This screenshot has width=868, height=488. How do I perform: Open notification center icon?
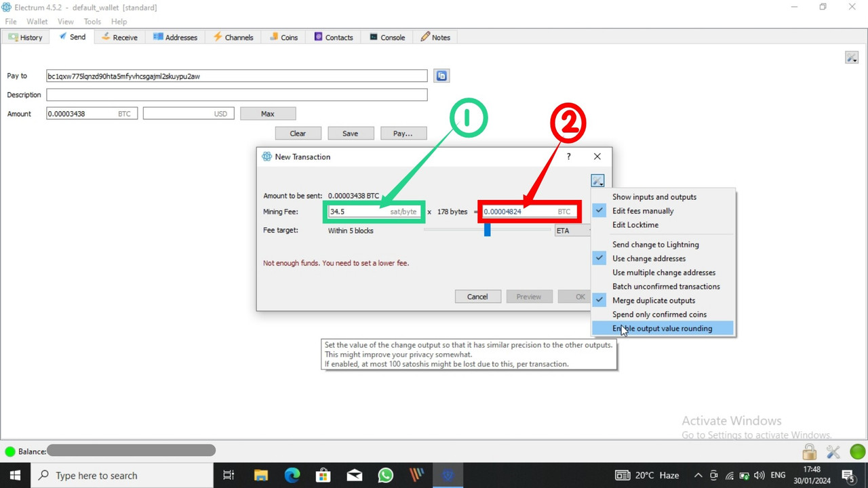click(848, 475)
